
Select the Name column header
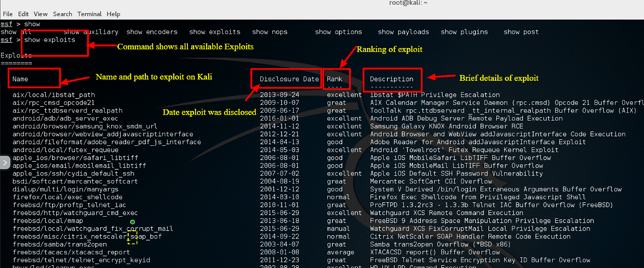click(x=20, y=79)
